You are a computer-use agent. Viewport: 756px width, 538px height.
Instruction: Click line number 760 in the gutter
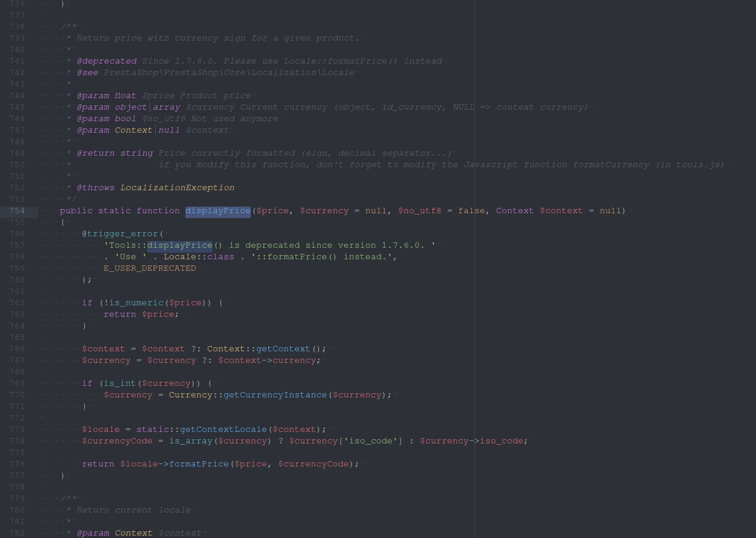(17, 280)
